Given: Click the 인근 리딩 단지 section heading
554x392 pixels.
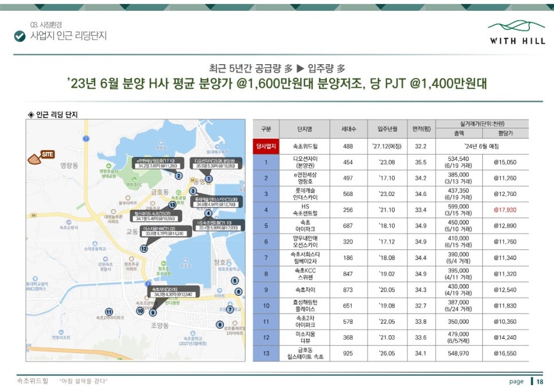Looking at the screenshot, I should click(53, 115).
